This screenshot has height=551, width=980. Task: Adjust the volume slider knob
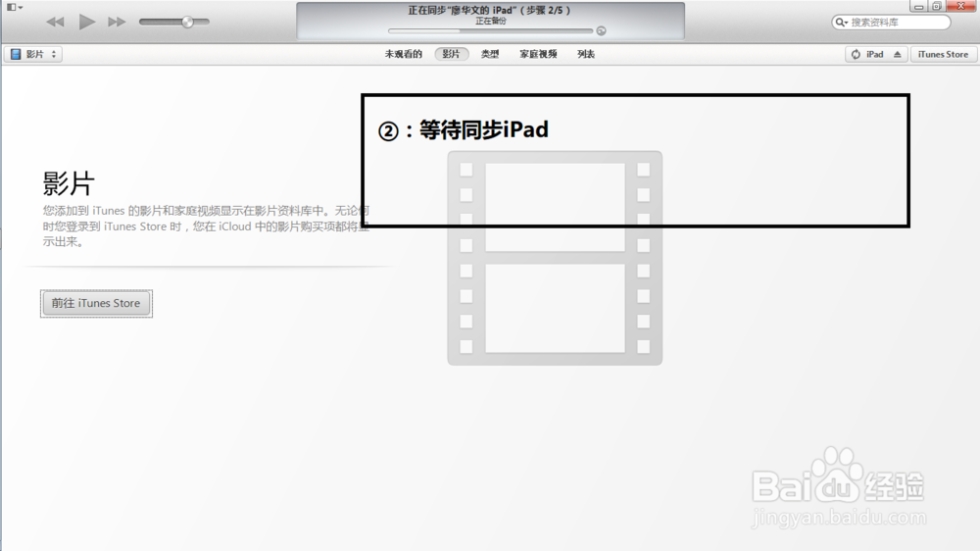pos(187,22)
